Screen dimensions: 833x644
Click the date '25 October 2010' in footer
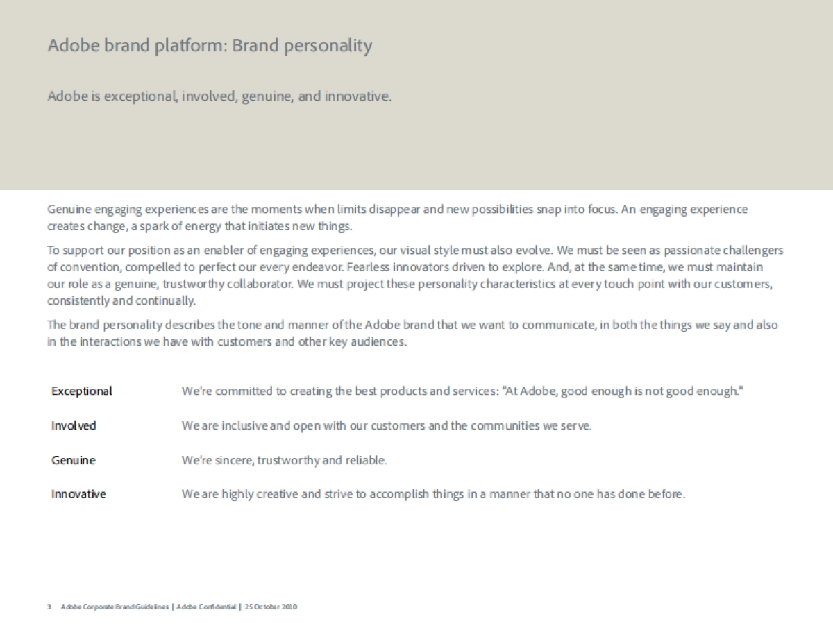point(271,607)
